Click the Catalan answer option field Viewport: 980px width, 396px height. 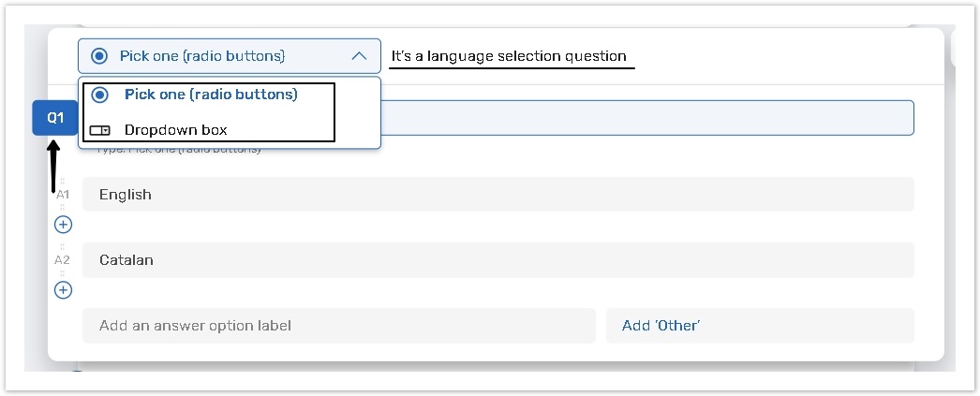[497, 260]
